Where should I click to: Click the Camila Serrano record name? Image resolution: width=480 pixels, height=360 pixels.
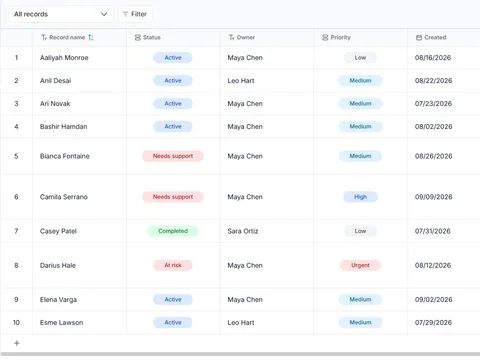(x=64, y=197)
